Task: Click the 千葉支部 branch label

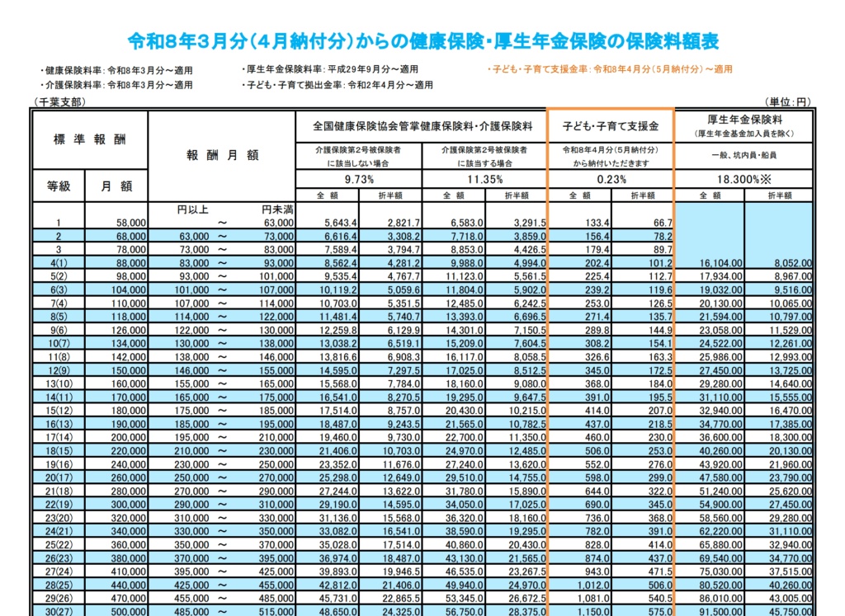Action: tap(59, 102)
